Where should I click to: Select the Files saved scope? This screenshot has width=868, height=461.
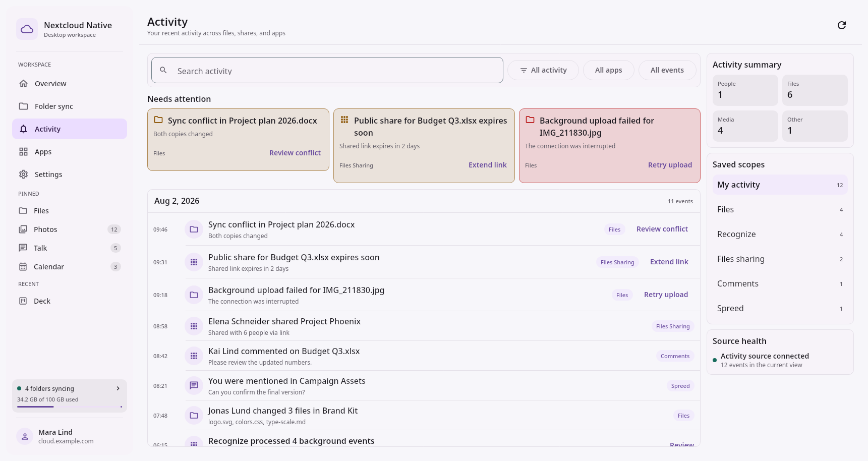pos(780,209)
